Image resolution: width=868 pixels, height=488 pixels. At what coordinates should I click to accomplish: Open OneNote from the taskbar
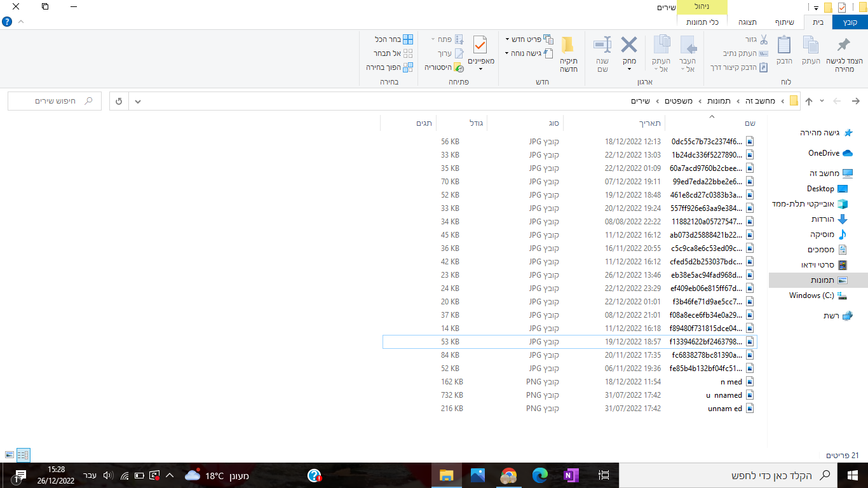click(x=571, y=475)
